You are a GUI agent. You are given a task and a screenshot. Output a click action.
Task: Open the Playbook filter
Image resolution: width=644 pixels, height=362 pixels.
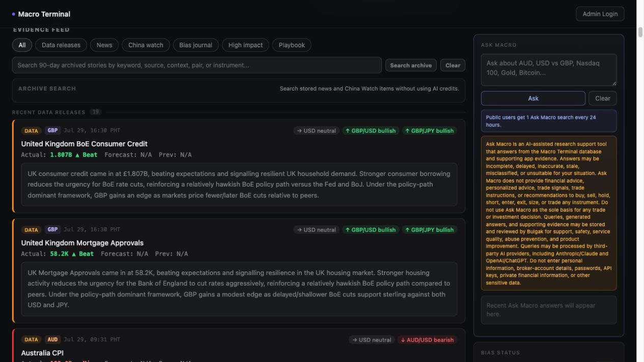pyautogui.click(x=292, y=45)
